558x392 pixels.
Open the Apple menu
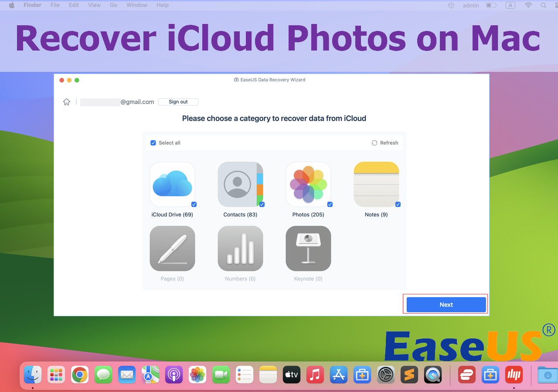click(x=12, y=5)
